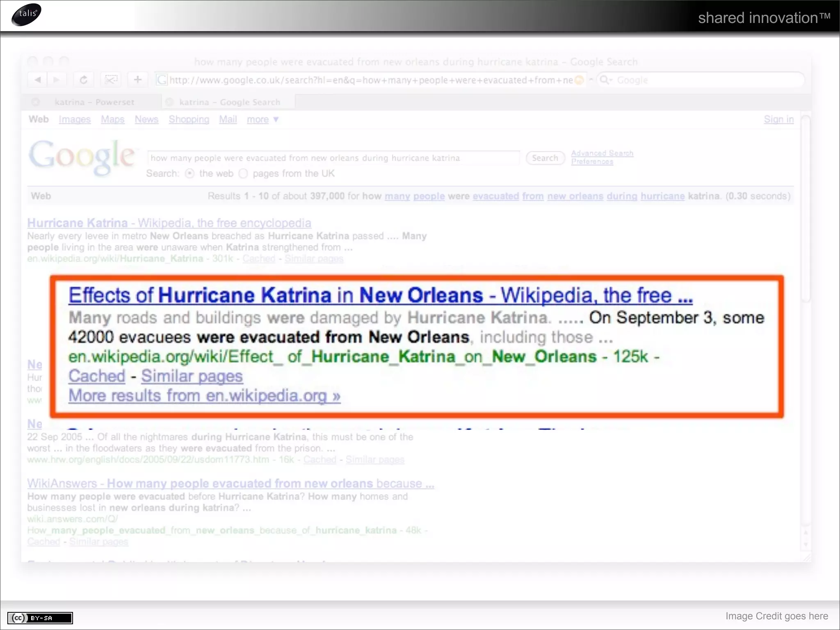Click Similar pages for the hrw.org result
Viewport: 840px width, 630px height.
[375, 460]
